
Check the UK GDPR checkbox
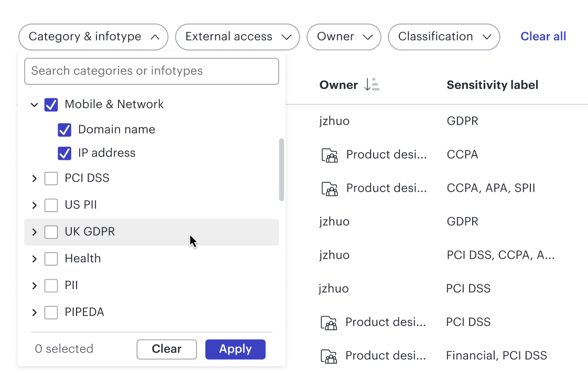[51, 232]
